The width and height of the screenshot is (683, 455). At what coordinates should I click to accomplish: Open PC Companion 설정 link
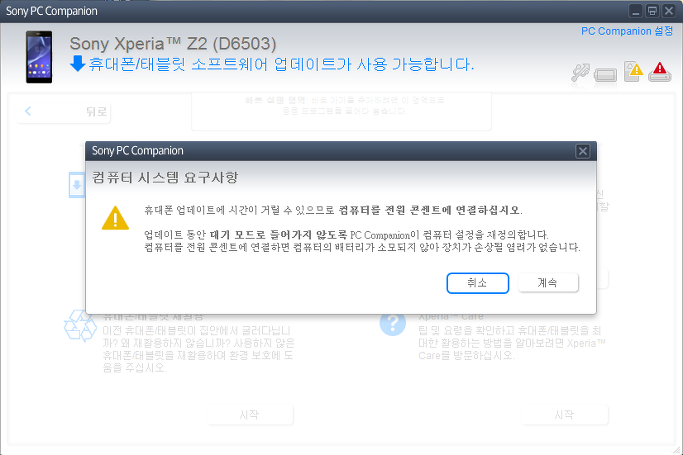(x=627, y=31)
